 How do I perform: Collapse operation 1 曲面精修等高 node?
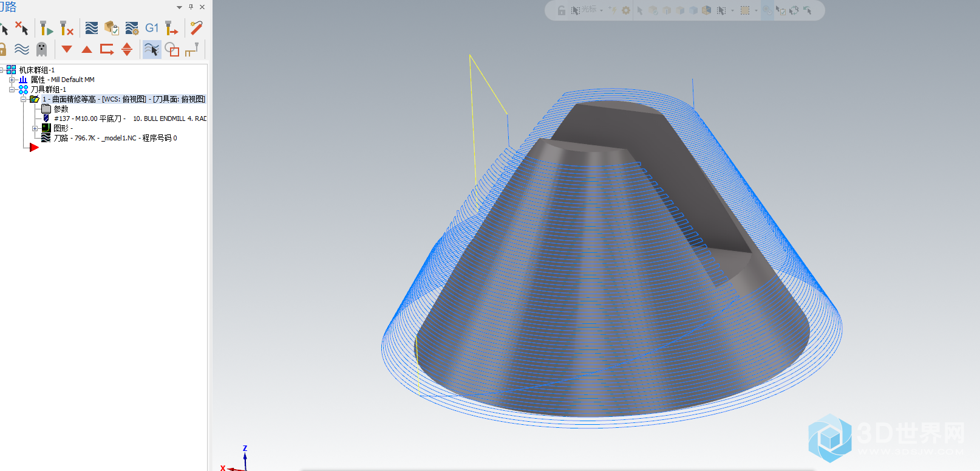coord(23,99)
